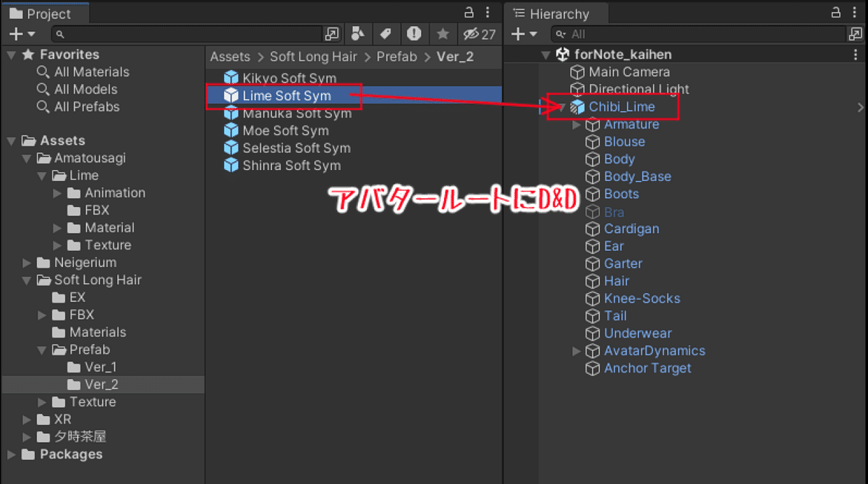The image size is (868, 484).
Task: Select Manuka Soft Sym prefab icon
Action: tap(231, 114)
